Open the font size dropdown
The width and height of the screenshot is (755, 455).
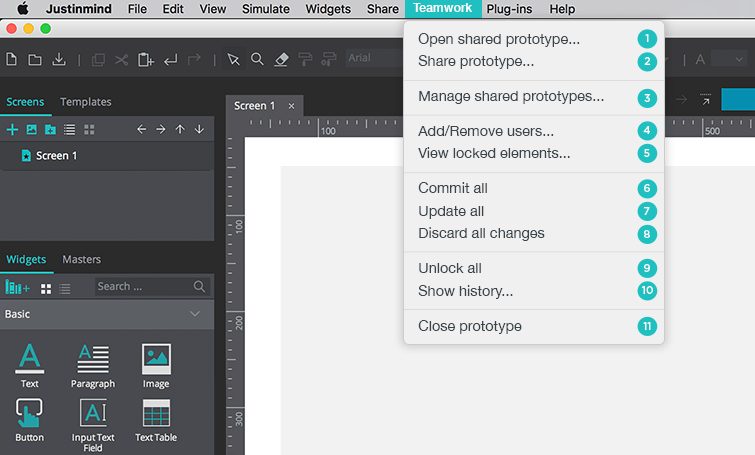point(729,59)
